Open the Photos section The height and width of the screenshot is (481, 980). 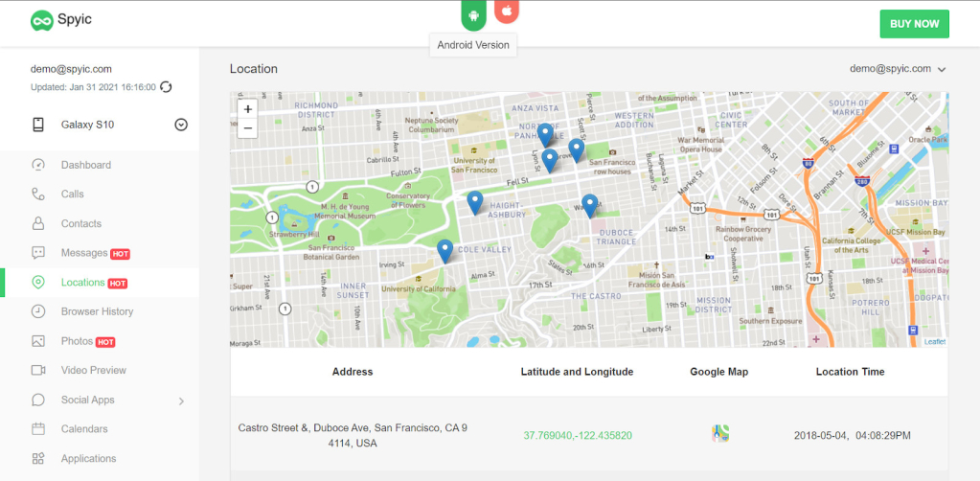[x=77, y=341]
